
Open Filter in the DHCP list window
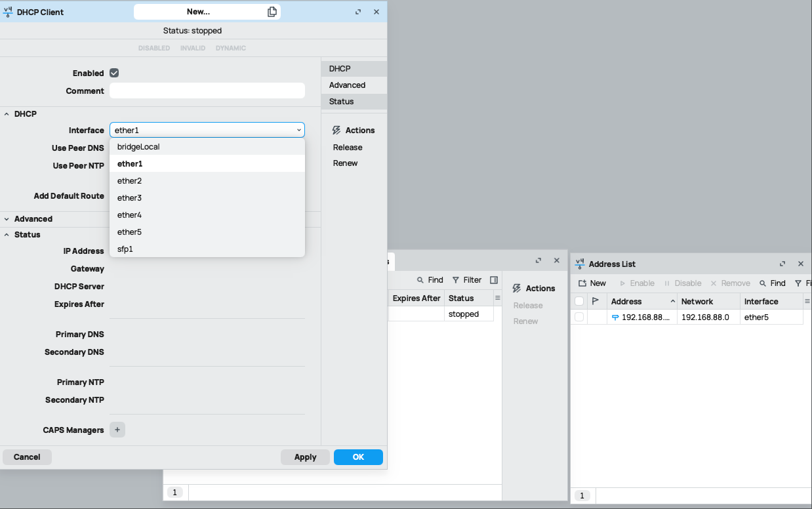click(x=467, y=280)
